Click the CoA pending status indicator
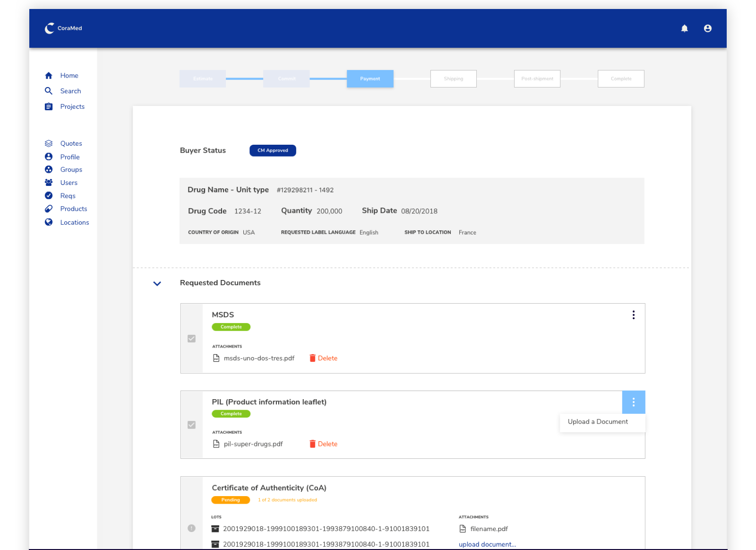The width and height of the screenshot is (756, 550). pyautogui.click(x=191, y=528)
